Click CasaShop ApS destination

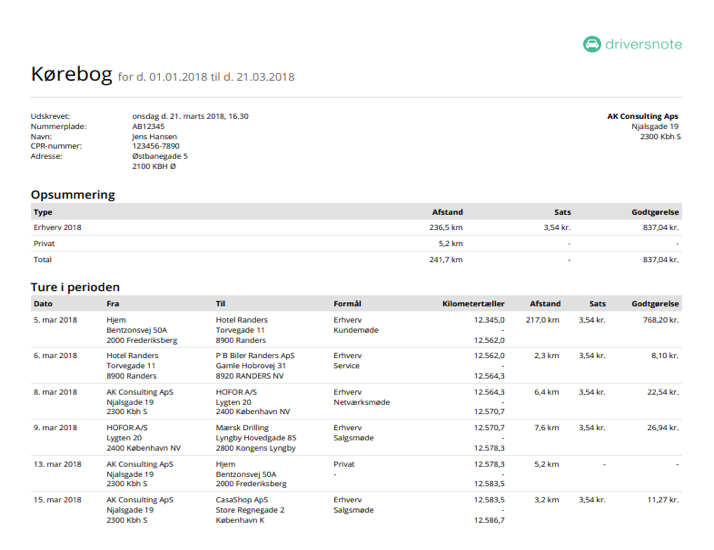(x=242, y=499)
